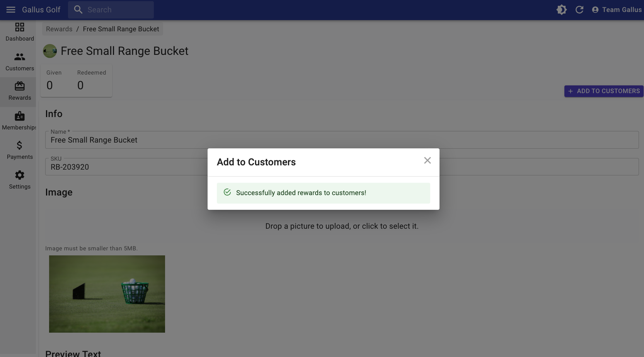Screen dimensions: 644x357
Task: Click the Free Small Range Bucket breadcrumb
Action: 121,29
